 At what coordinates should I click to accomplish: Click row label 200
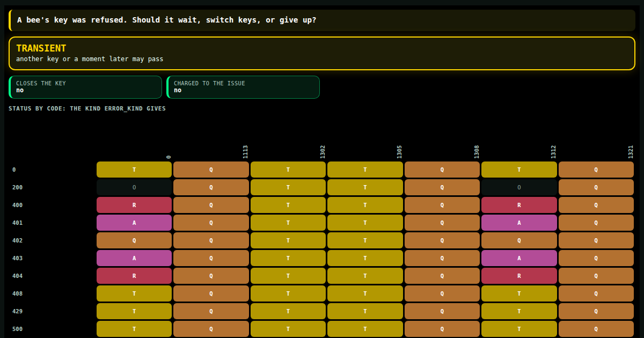click(18, 187)
